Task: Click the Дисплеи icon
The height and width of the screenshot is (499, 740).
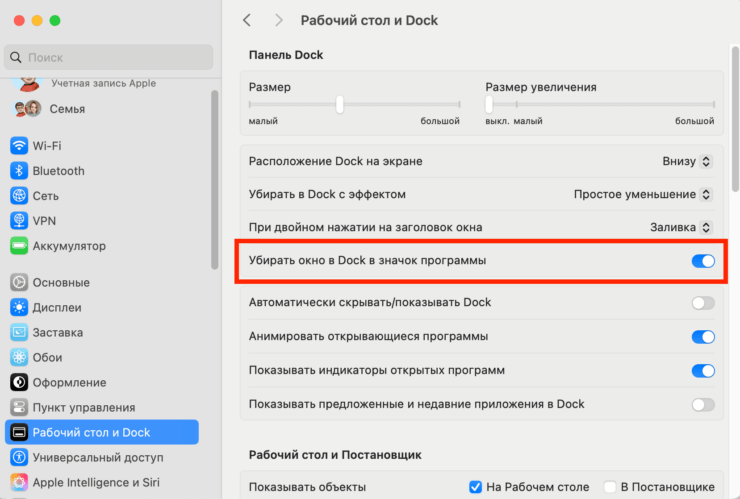Action: point(19,307)
